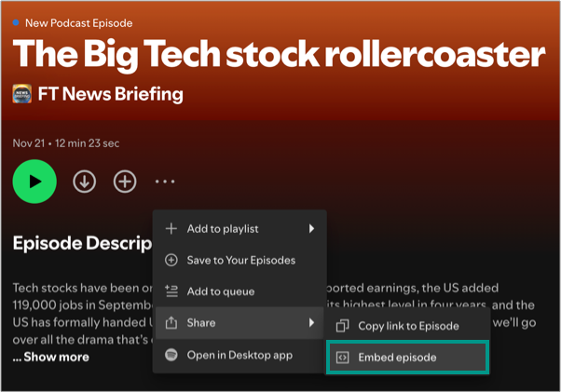Go to FT News Briefing show page
The image size is (561, 392).
[111, 94]
